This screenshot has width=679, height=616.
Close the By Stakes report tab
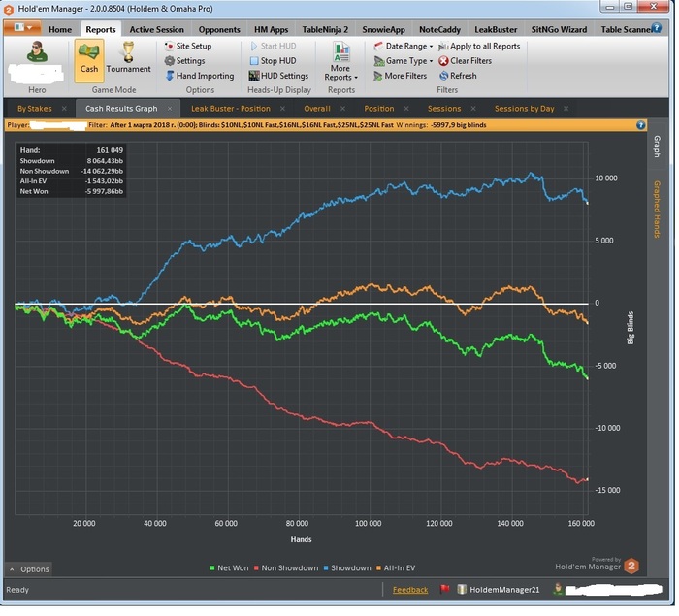coord(64,109)
